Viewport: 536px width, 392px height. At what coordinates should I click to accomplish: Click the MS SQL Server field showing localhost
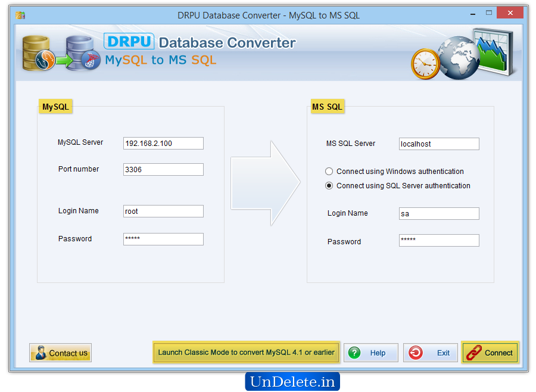coord(439,144)
